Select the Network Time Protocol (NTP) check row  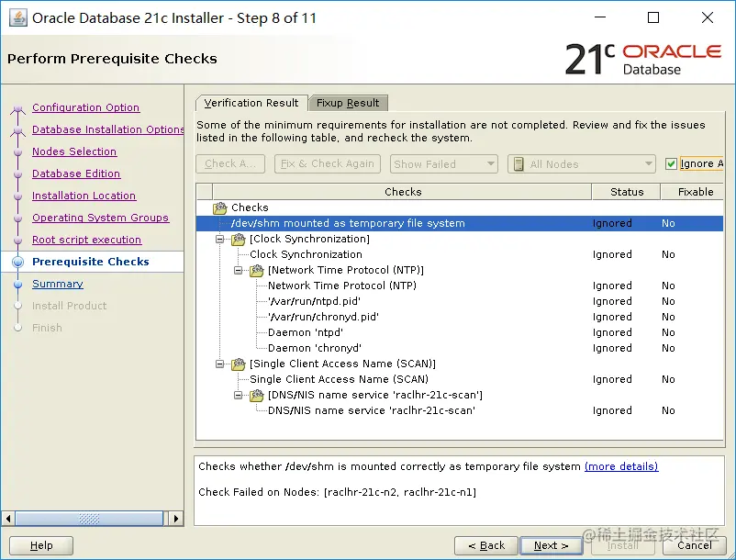[x=460, y=286]
